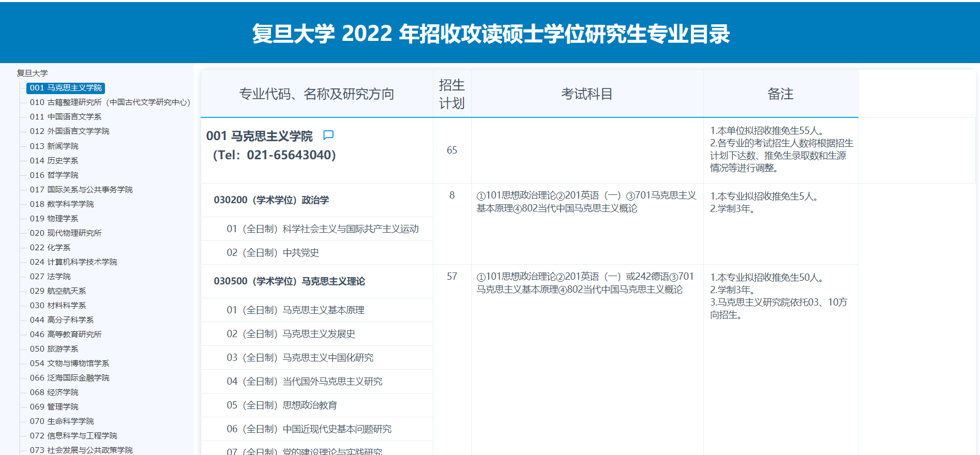Click direction 05 思想政治教育
This screenshot has width=980, height=455.
pos(316,405)
